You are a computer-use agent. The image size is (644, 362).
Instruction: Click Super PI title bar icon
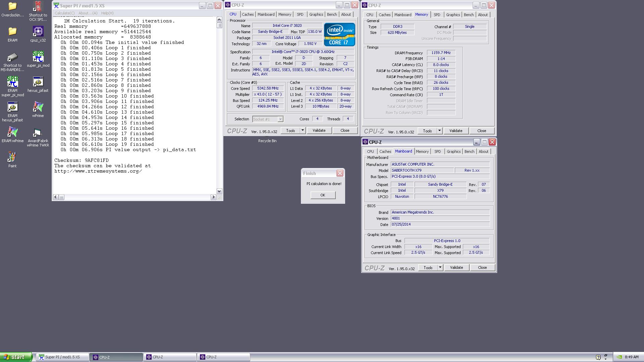56,6
